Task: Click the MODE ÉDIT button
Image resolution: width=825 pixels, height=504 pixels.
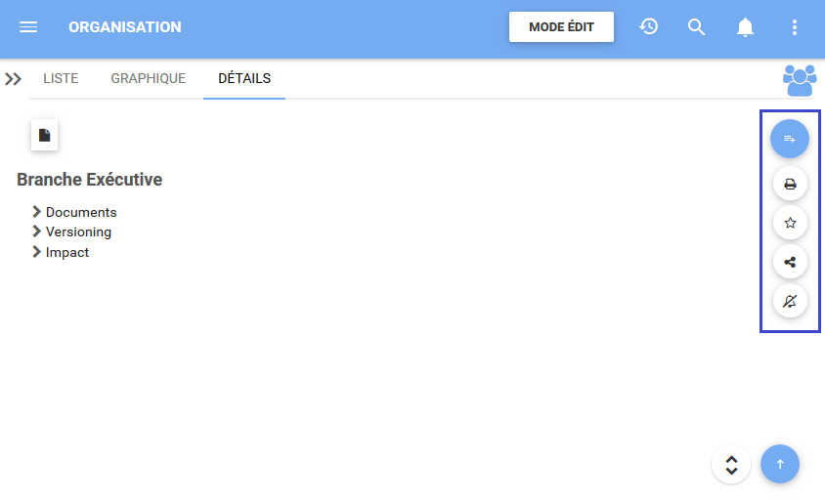Action: pos(561,27)
